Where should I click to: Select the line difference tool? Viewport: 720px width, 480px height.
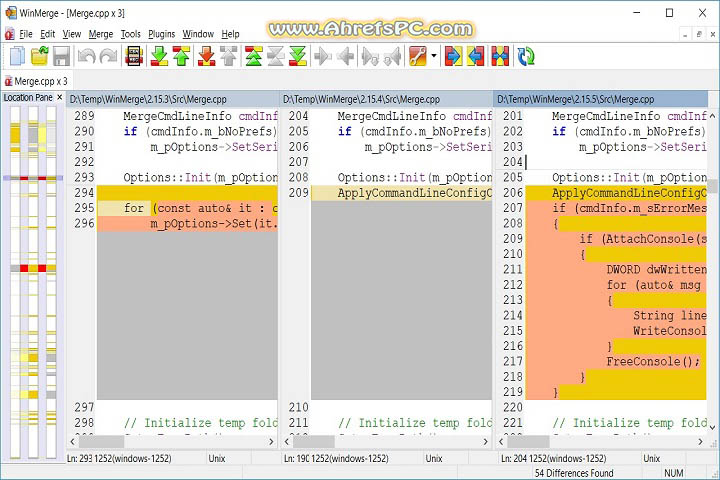click(x=134, y=56)
